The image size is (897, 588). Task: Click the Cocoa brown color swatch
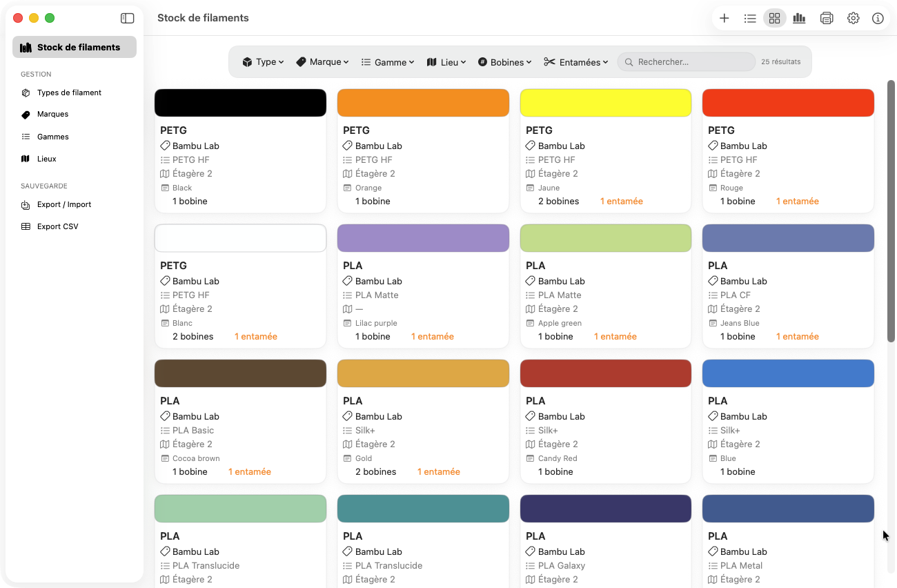240,373
